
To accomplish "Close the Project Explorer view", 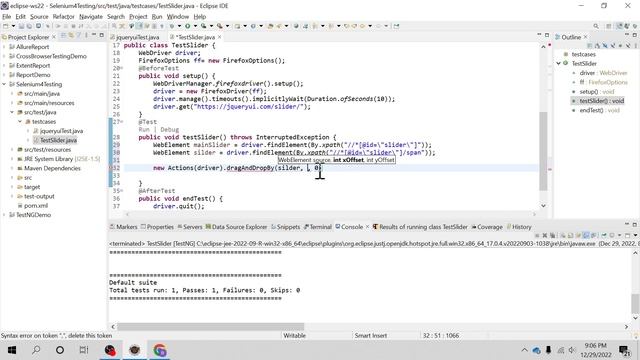I will point(53,37).
